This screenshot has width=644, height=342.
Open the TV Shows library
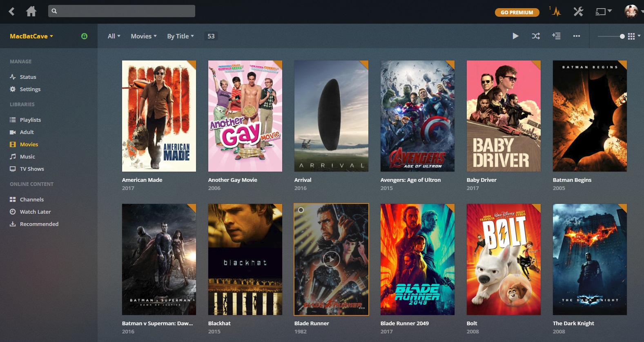point(32,169)
